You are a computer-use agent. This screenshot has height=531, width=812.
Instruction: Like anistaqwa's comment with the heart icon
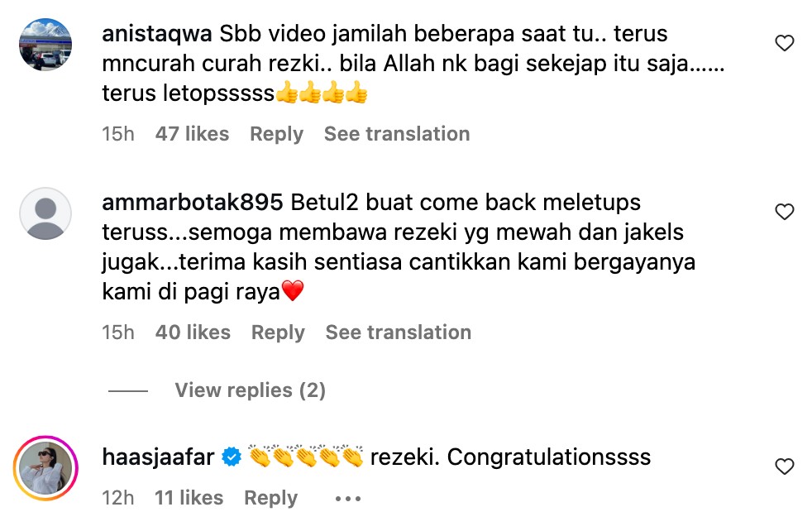point(784,43)
